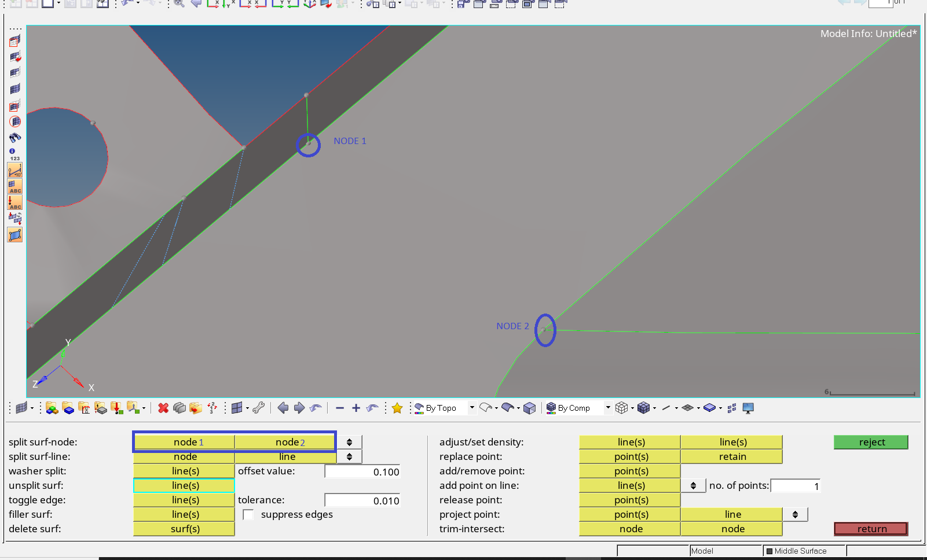Click the monitor screen icon at toolbar's right end
This screenshot has height=560, width=927.
pos(748,408)
